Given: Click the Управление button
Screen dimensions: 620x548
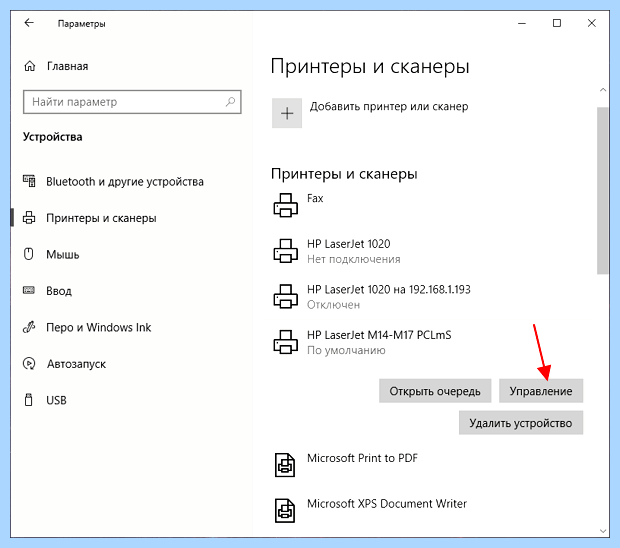Looking at the screenshot, I should pos(541,391).
